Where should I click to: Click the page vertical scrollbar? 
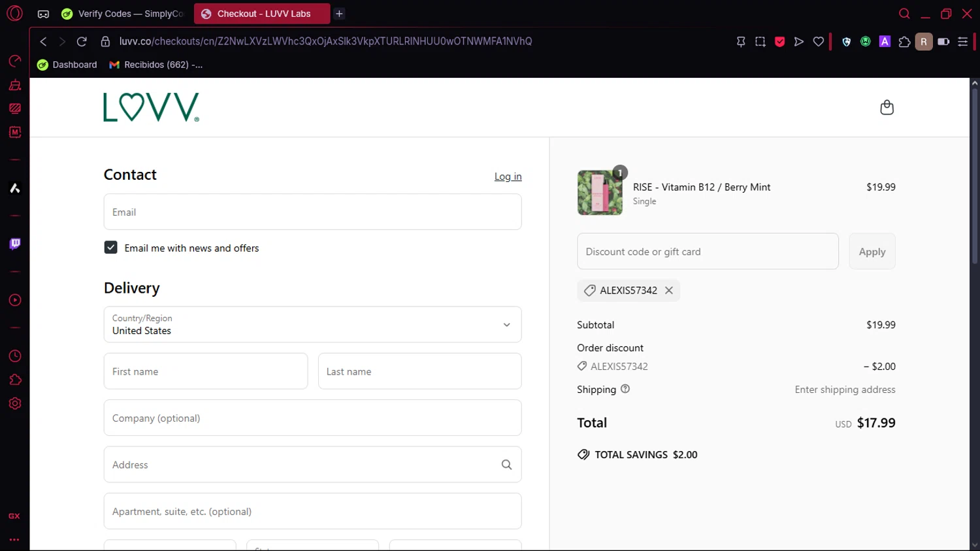pos(974,176)
